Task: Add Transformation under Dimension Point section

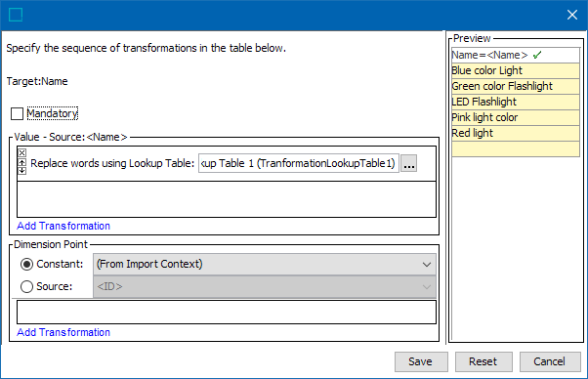Action: tap(63, 332)
